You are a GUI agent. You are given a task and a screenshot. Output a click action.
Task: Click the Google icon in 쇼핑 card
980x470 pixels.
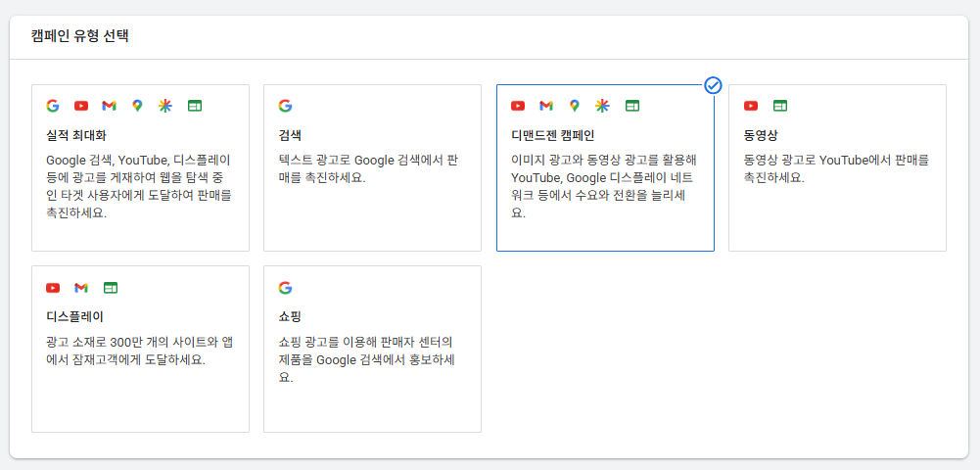(x=285, y=288)
